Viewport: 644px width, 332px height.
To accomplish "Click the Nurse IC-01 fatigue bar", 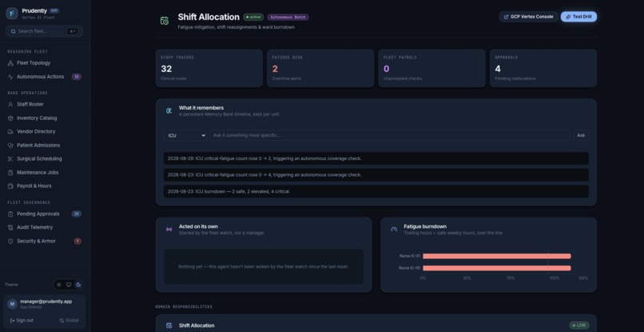I will click(496, 256).
